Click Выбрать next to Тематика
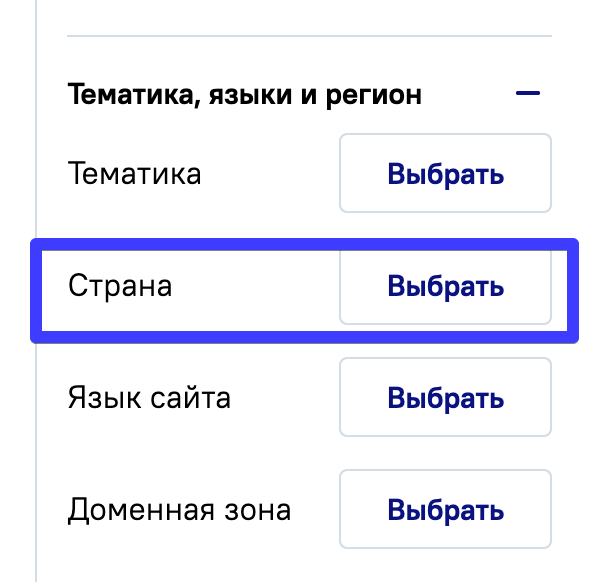The width and height of the screenshot is (614, 582). click(445, 174)
